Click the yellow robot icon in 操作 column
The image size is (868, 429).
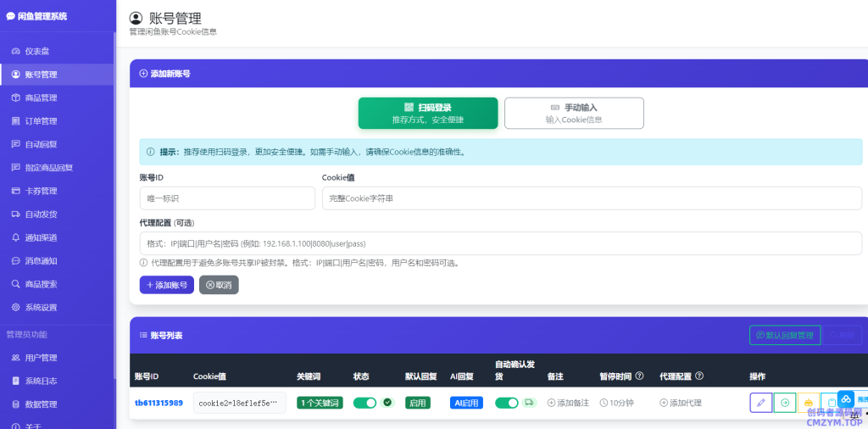(x=809, y=403)
